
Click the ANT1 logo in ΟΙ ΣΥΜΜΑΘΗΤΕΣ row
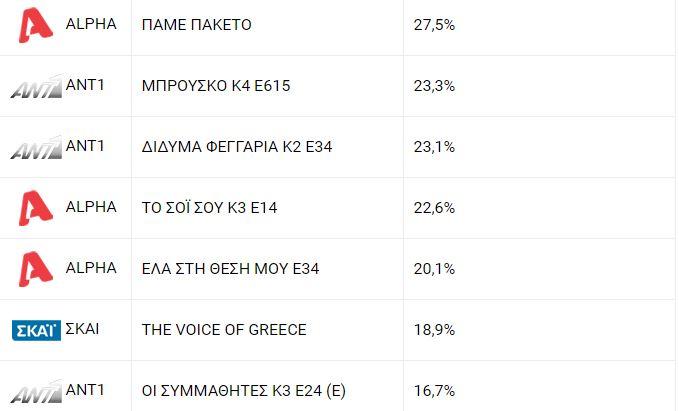(35, 391)
